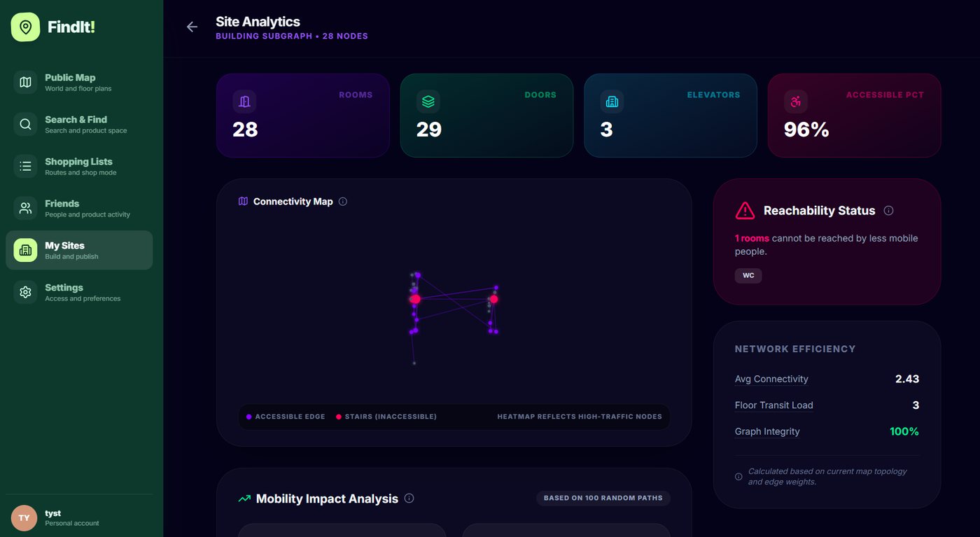Click the Mobility Impact trend icon
This screenshot has height=537, width=980.
244,498
